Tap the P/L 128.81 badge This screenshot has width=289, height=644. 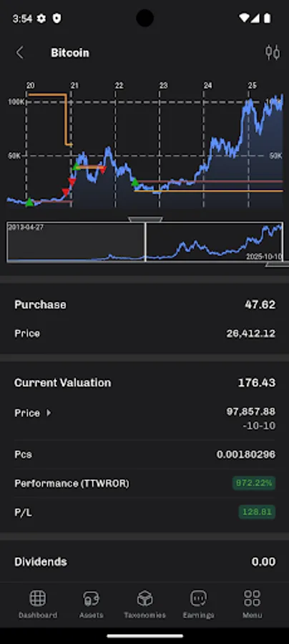[x=257, y=512]
